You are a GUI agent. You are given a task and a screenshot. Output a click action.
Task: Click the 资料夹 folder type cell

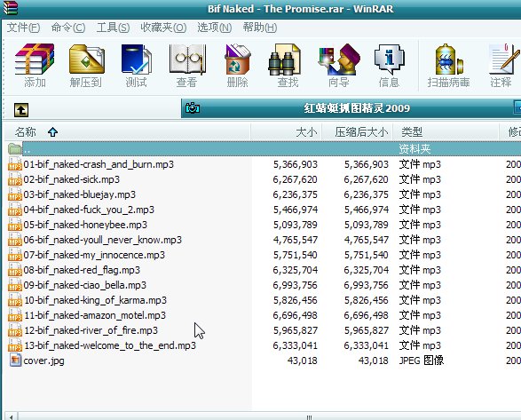414,148
